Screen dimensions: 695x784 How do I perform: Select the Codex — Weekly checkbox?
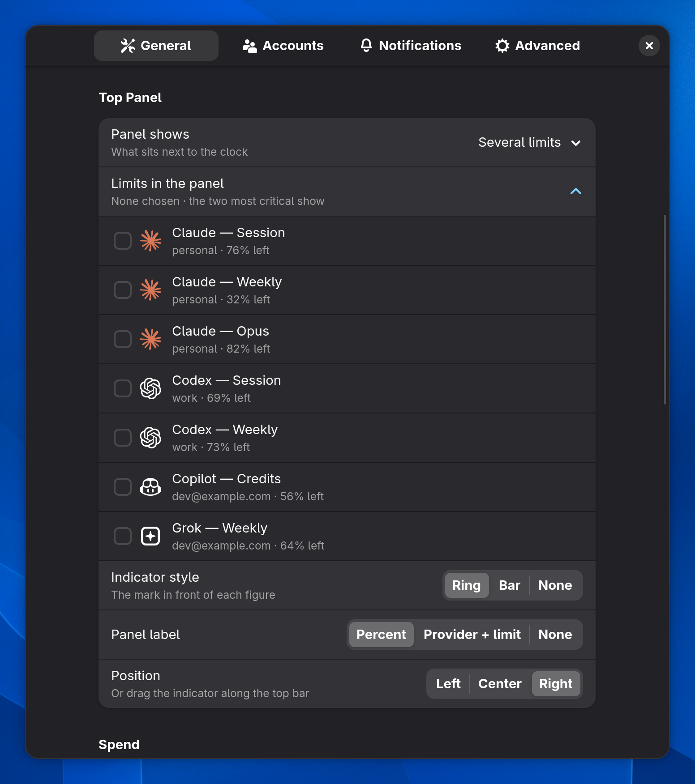(x=123, y=438)
